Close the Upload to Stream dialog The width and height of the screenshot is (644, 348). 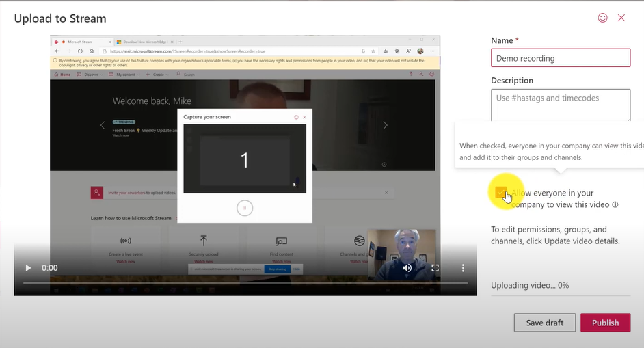[x=621, y=18]
